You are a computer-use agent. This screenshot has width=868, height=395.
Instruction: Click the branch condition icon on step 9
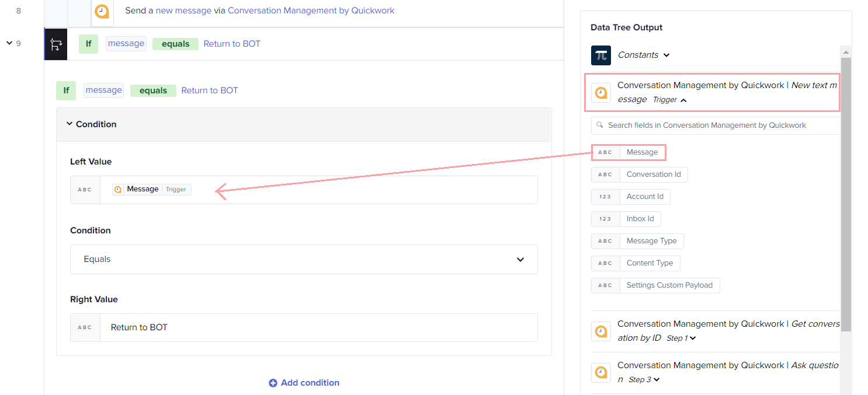57,44
